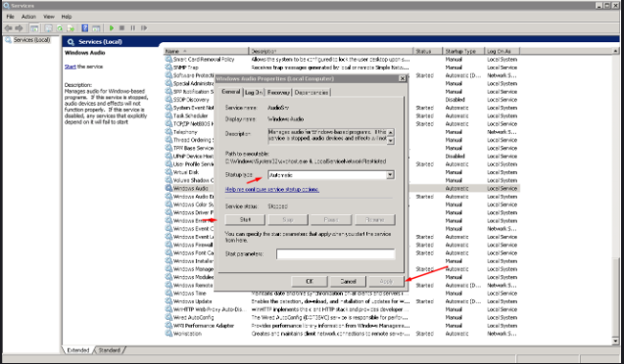
Task: Toggle the Show/Hide Action Pane toolbar icon
Action: click(96, 28)
